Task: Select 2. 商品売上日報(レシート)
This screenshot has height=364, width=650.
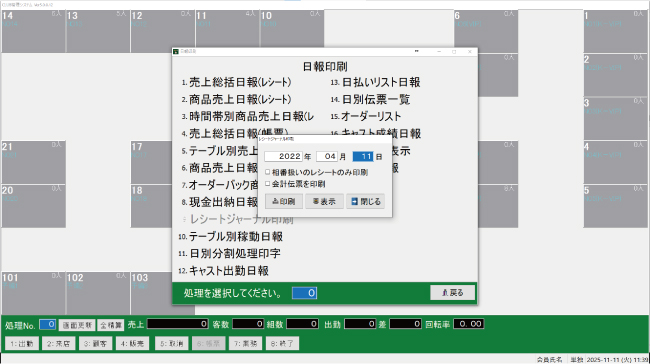Action: pyautogui.click(x=236, y=99)
